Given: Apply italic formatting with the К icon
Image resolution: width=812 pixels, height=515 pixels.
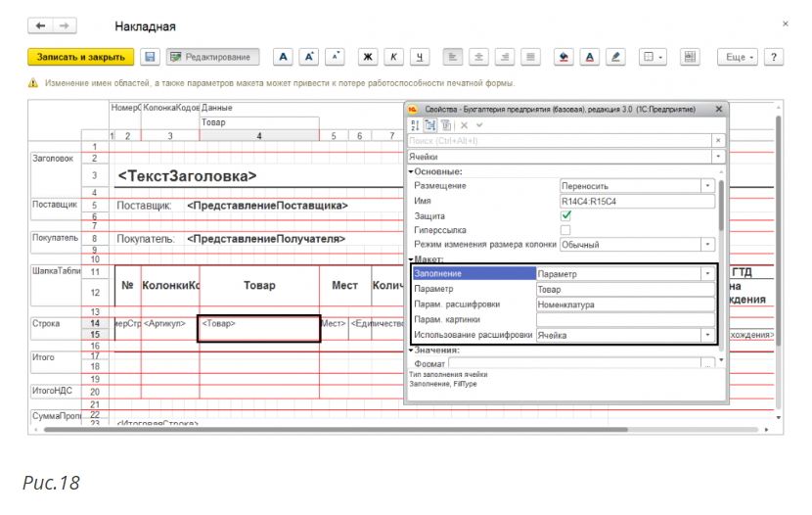Looking at the screenshot, I should coord(394,58).
